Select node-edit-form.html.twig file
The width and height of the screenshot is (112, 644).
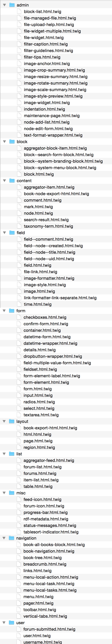[x=48, y=129]
